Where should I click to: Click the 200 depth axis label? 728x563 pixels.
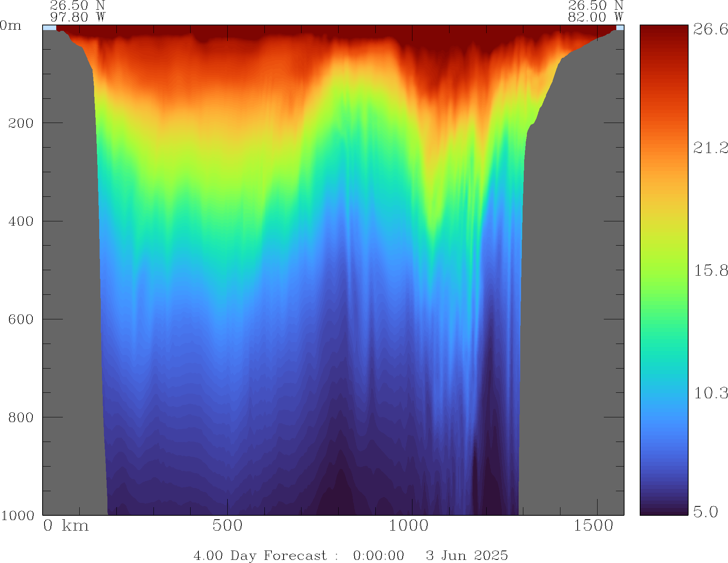pyautogui.click(x=21, y=123)
